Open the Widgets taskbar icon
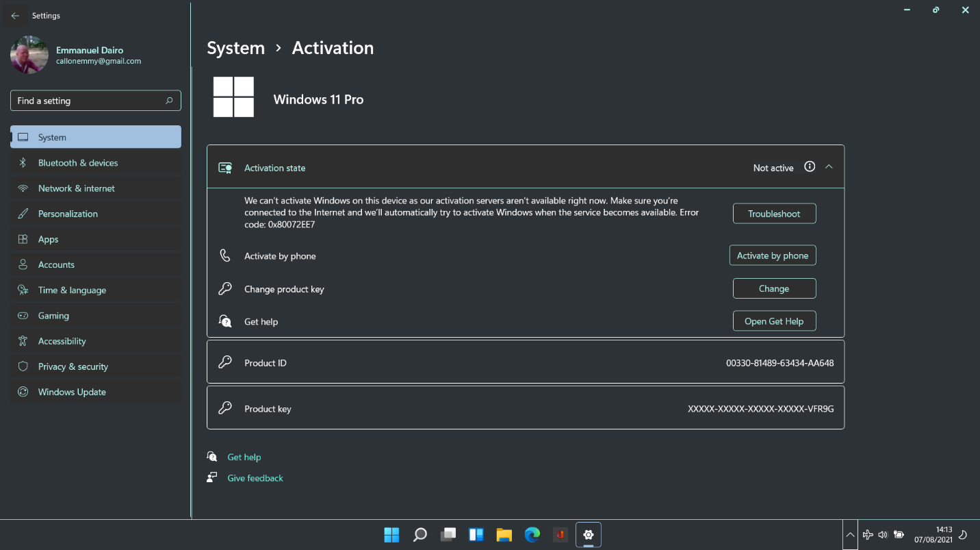The image size is (980, 550). point(476,535)
